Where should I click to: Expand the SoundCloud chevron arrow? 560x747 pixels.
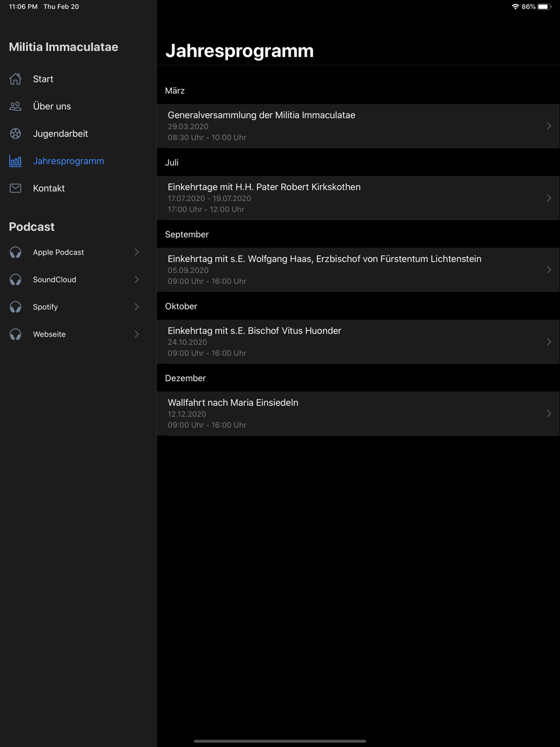point(137,280)
